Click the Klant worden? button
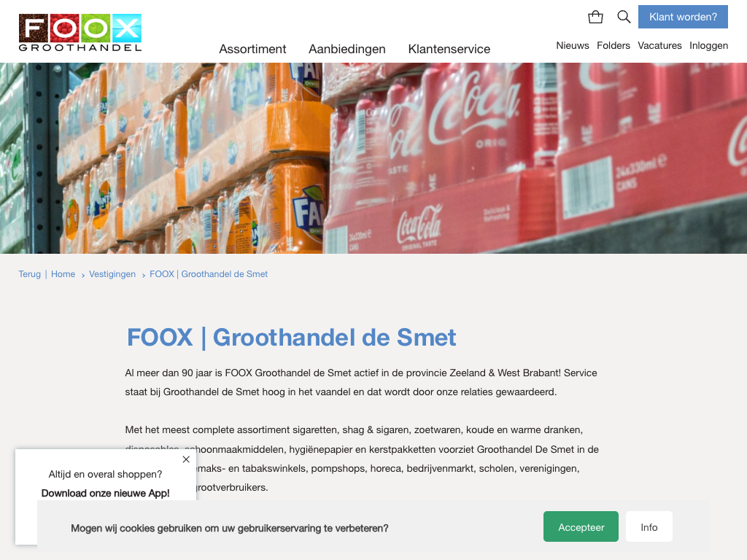 [683, 17]
